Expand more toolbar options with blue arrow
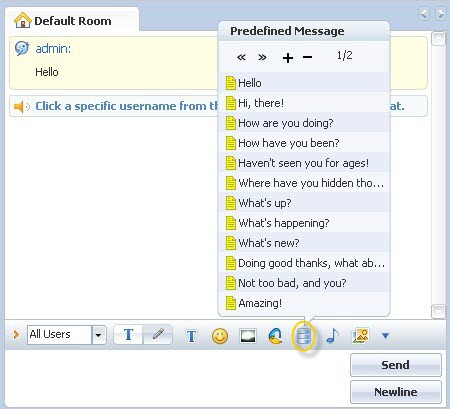The width and height of the screenshot is (450, 409). (x=386, y=336)
